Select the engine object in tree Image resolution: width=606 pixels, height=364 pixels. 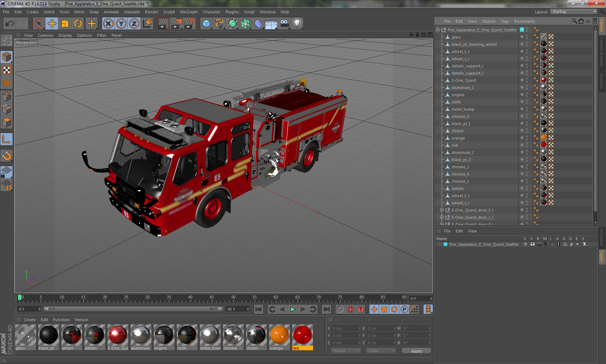tap(458, 95)
